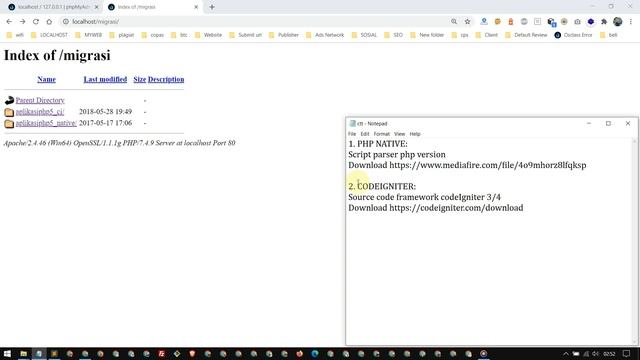This screenshot has height=360, width=640.
Task: Open the Notepad Format menu
Action: coord(382,134)
